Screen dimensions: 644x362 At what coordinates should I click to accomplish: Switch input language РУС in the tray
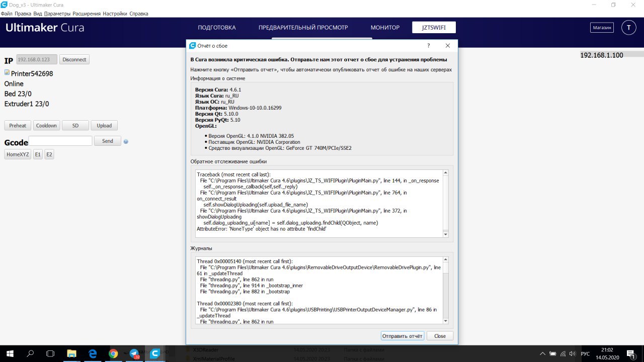coord(585,354)
